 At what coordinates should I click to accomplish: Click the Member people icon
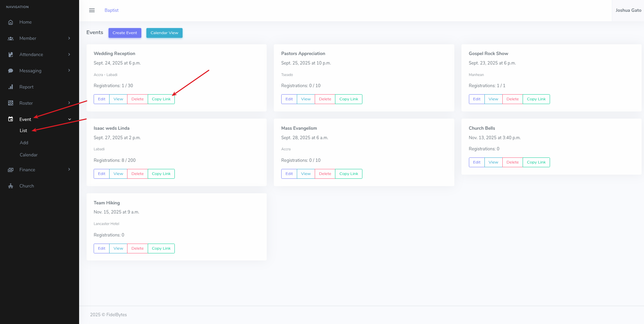point(10,39)
